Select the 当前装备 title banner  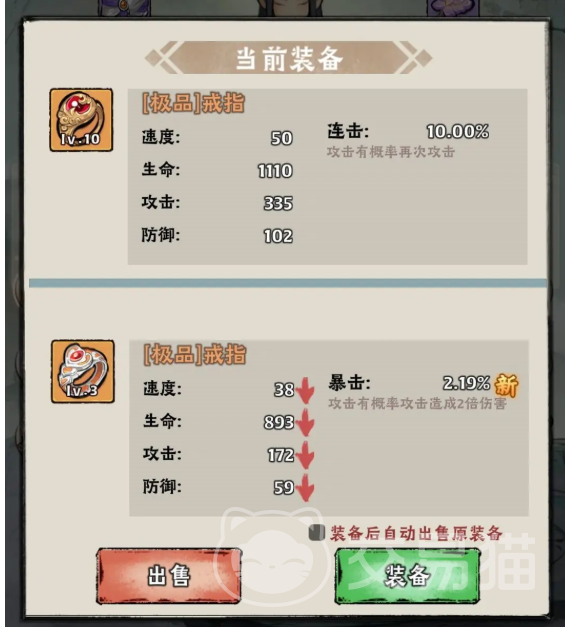point(288,58)
